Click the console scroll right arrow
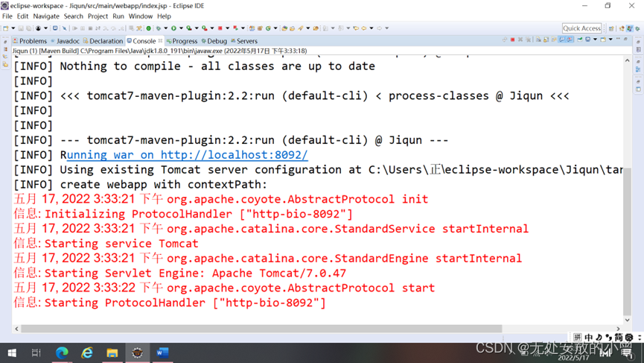The image size is (644, 363). point(618,329)
